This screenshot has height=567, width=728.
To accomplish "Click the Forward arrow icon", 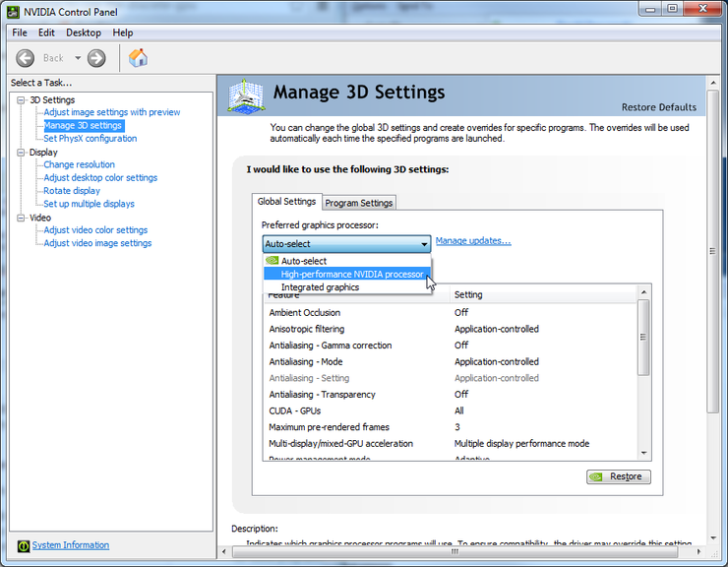I will [x=96, y=58].
